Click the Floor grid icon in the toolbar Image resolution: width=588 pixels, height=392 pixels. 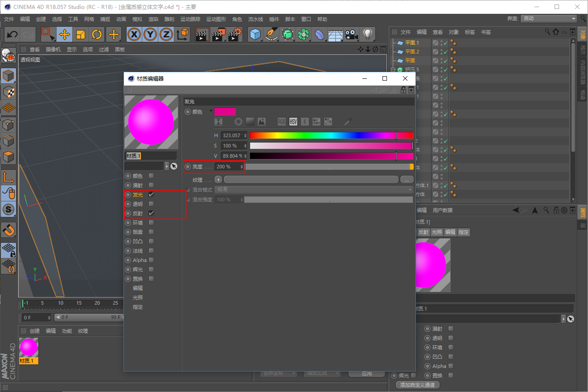click(x=336, y=34)
